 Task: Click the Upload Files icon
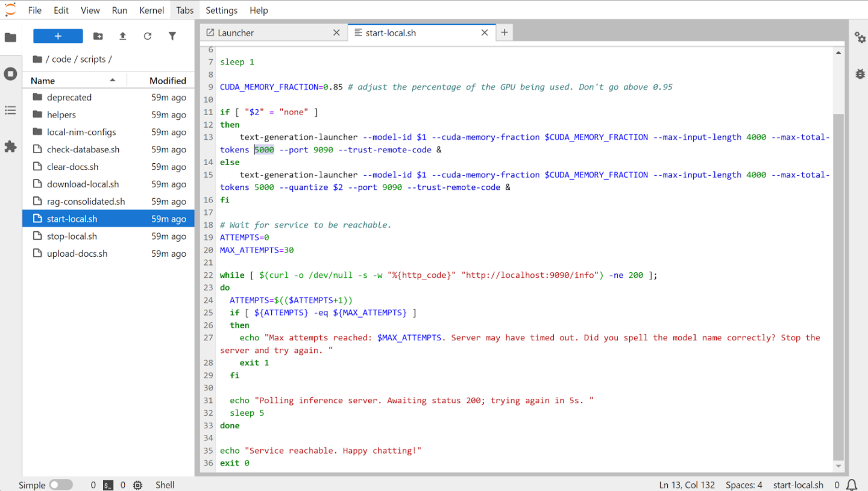[x=122, y=36]
